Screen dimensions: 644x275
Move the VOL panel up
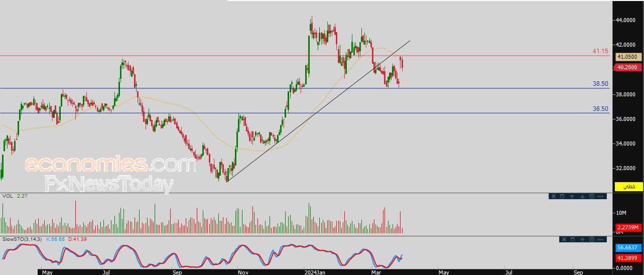coord(572,196)
